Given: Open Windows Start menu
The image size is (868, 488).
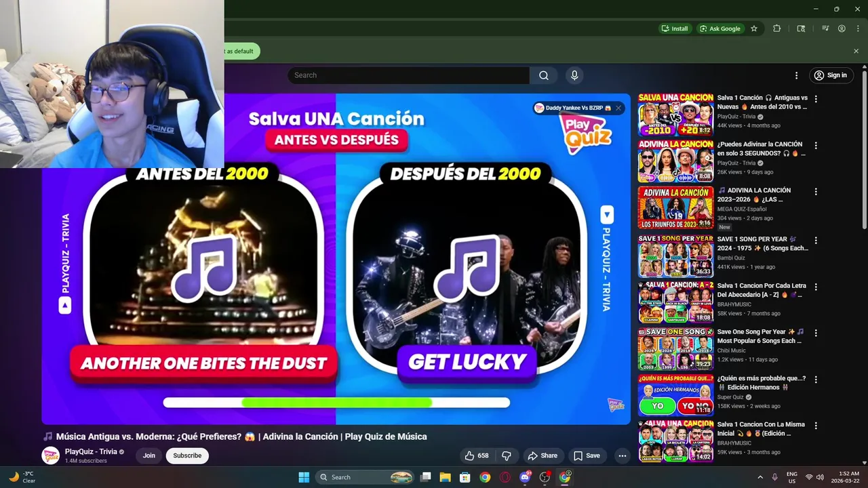Looking at the screenshot, I should [304, 477].
